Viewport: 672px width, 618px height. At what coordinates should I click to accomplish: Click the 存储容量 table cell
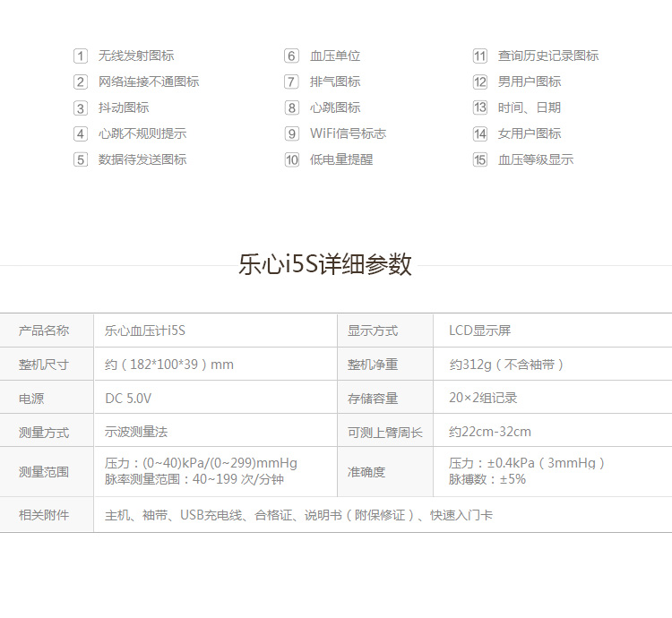[x=385, y=398]
